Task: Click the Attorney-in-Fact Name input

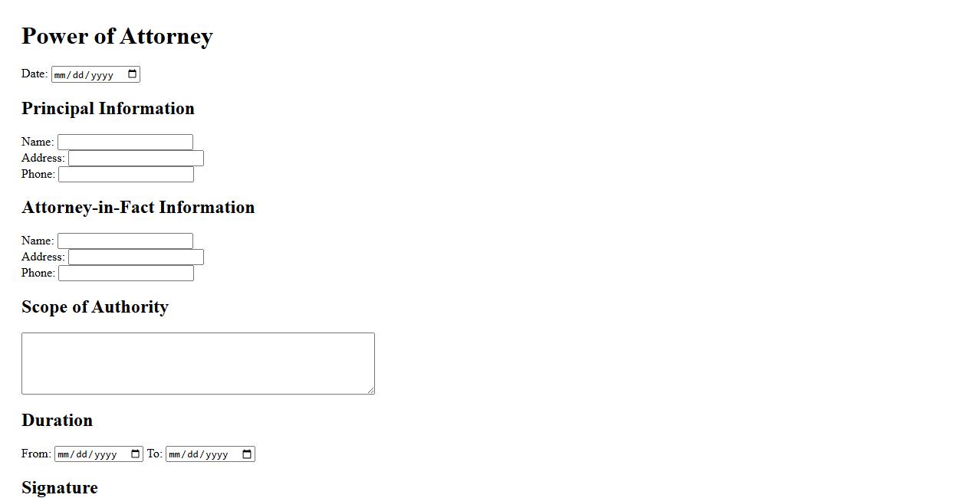Action: (125, 241)
